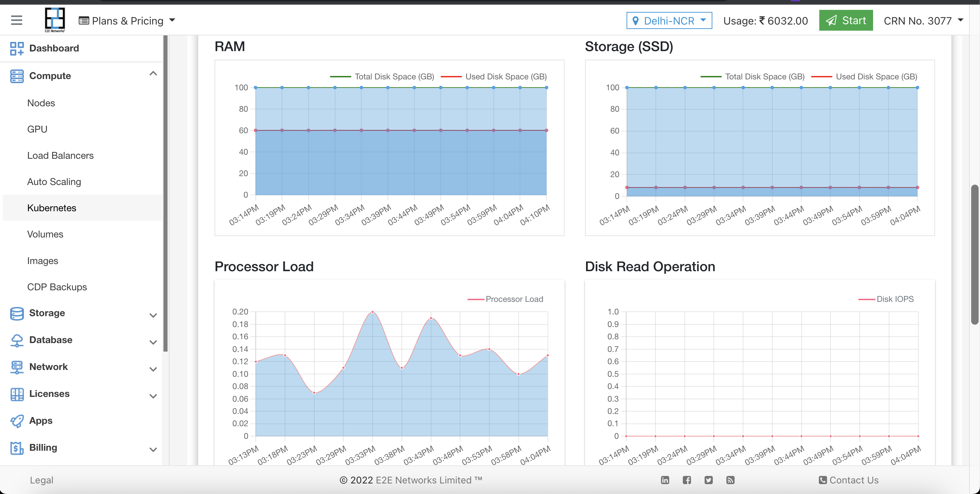Open Volumes in the sidebar
The height and width of the screenshot is (494, 980).
[45, 234]
